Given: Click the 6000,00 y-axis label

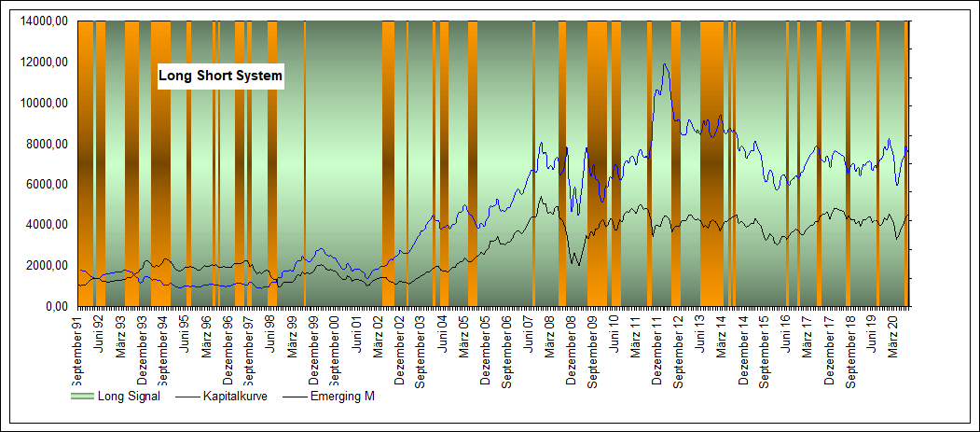Looking at the screenshot, I should point(47,185).
